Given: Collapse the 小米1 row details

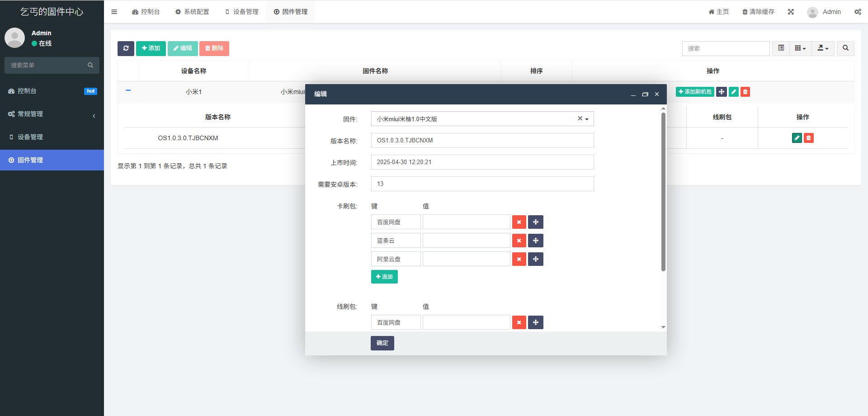Looking at the screenshot, I should pyautogui.click(x=128, y=90).
